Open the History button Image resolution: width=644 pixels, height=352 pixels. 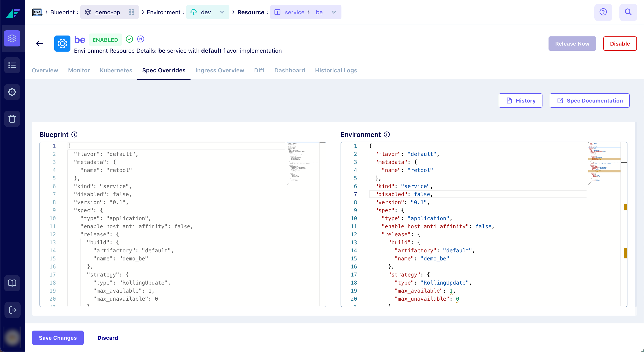tap(520, 101)
